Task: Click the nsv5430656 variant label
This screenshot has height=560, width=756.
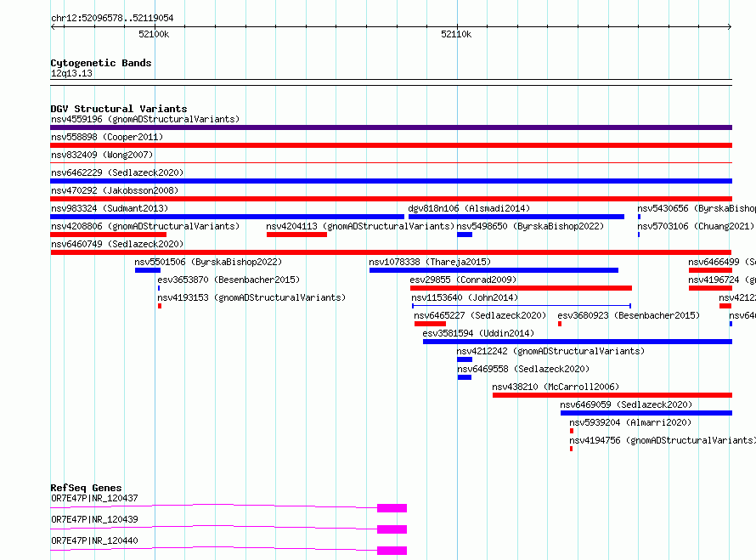Action: (697, 208)
